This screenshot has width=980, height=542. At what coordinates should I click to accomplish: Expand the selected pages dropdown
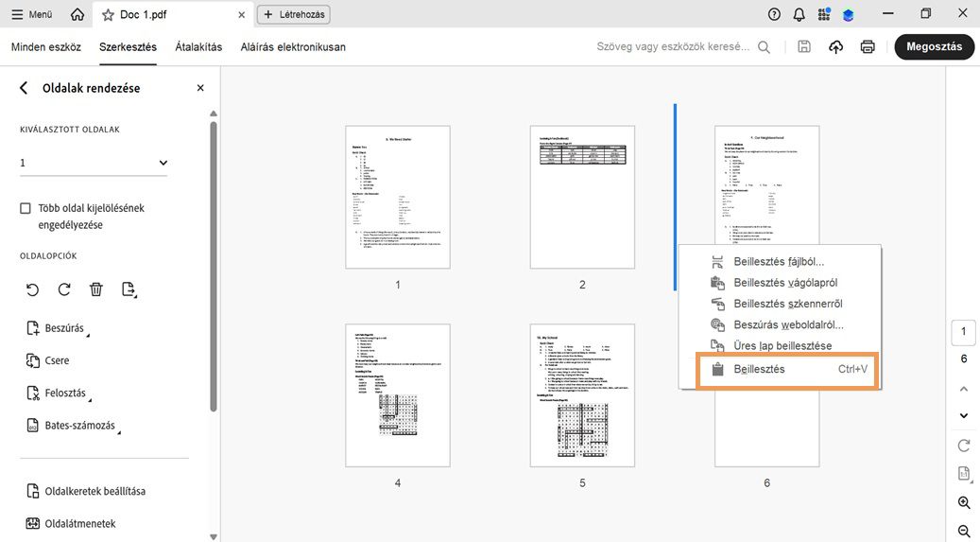94,163
